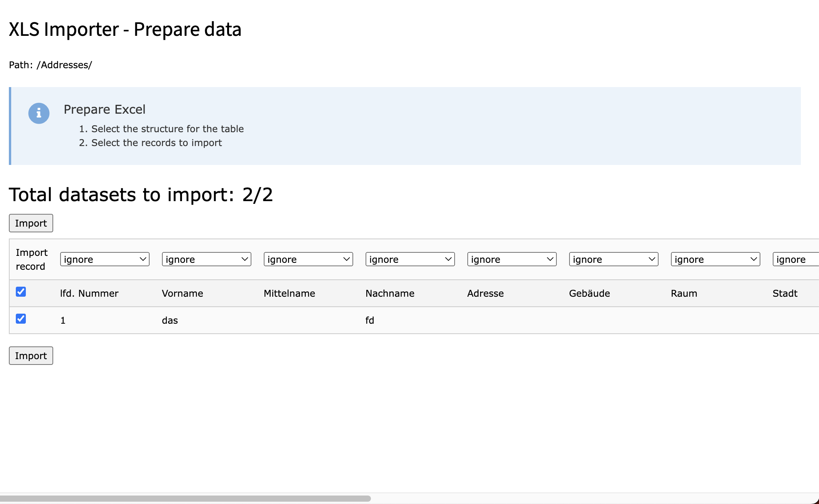Click the 'Raum' column header text
Viewport: 819px width, 504px height.
point(684,293)
